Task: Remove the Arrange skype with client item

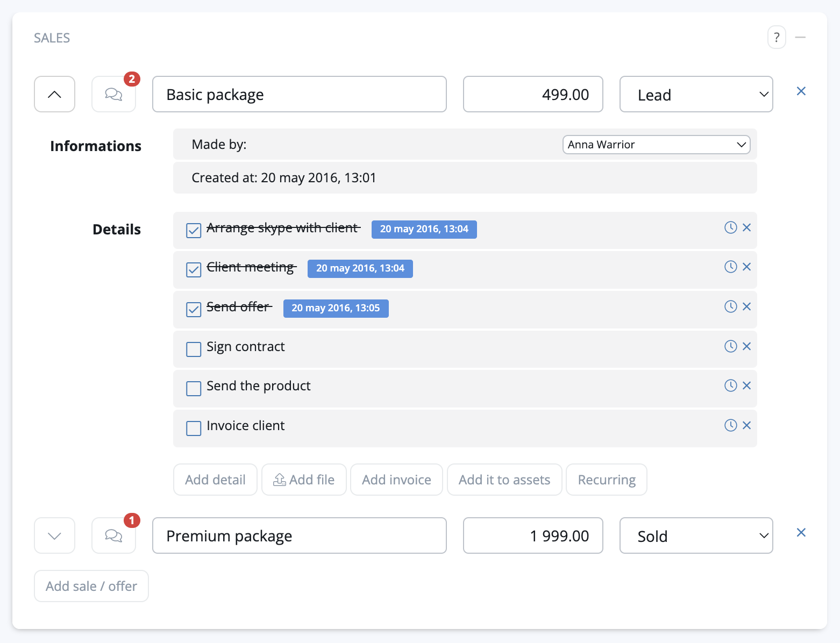Action: (x=746, y=227)
